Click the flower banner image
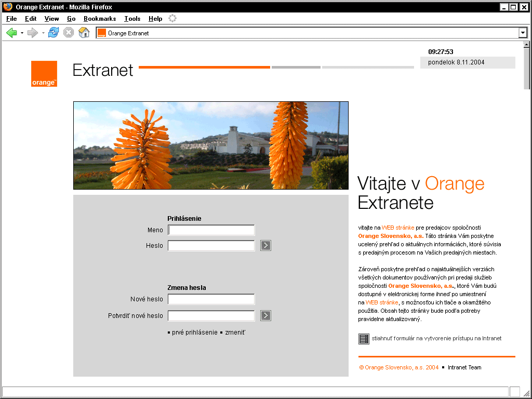532x399 pixels. (211, 145)
